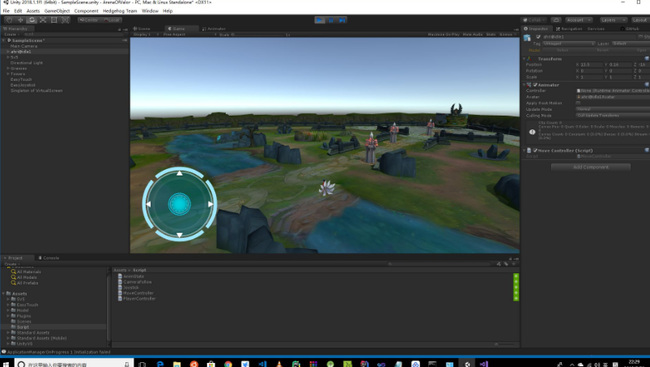
Task: Toggle Apply Root Motion checkbox
Action: (x=578, y=103)
